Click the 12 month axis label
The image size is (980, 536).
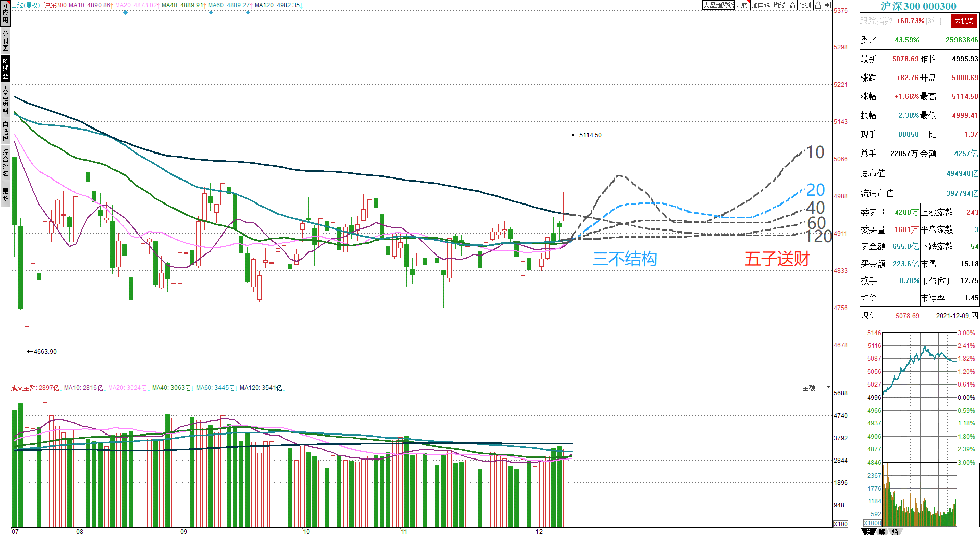[539, 532]
